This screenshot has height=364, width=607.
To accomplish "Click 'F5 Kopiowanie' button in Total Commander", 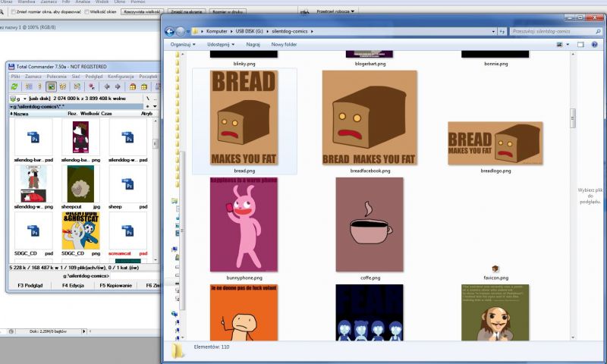I will [x=116, y=285].
